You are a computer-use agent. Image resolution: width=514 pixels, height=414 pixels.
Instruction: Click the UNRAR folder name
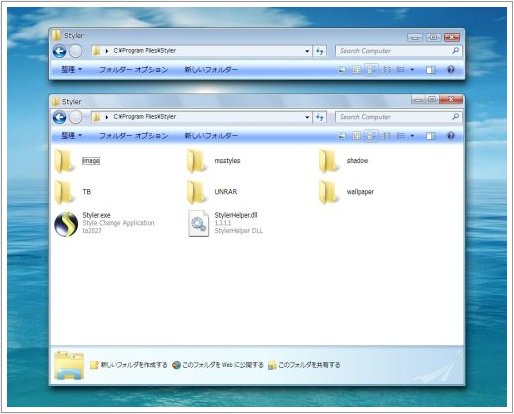pyautogui.click(x=226, y=192)
